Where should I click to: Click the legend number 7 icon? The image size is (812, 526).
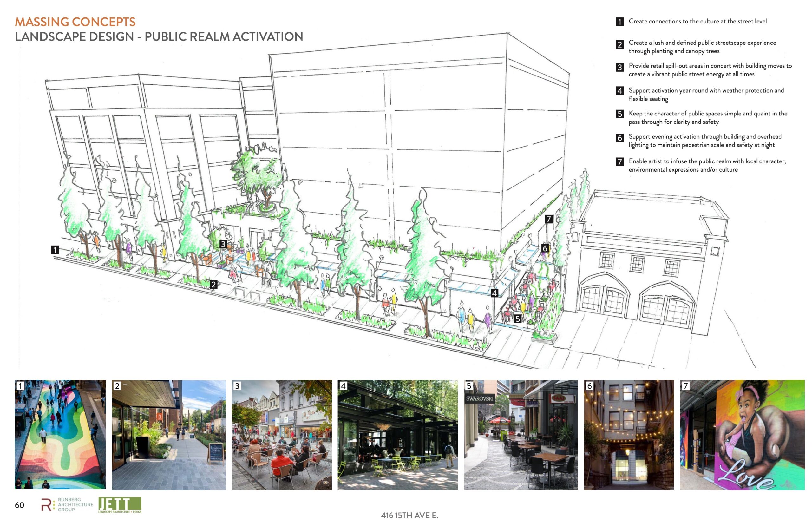click(x=620, y=162)
